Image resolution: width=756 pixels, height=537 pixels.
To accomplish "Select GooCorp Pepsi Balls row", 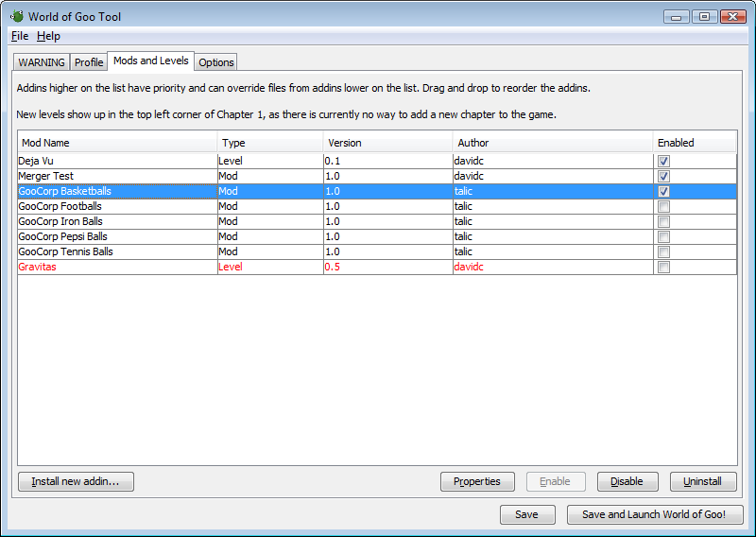I will coord(377,237).
